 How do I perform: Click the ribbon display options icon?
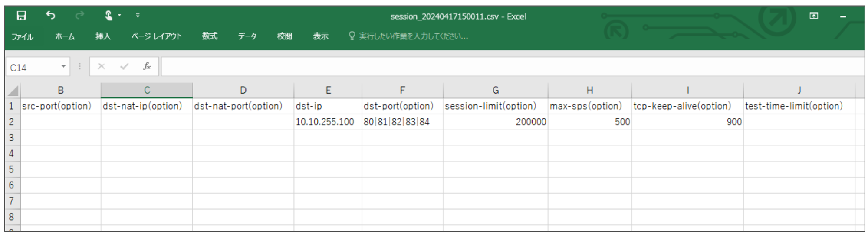814,16
